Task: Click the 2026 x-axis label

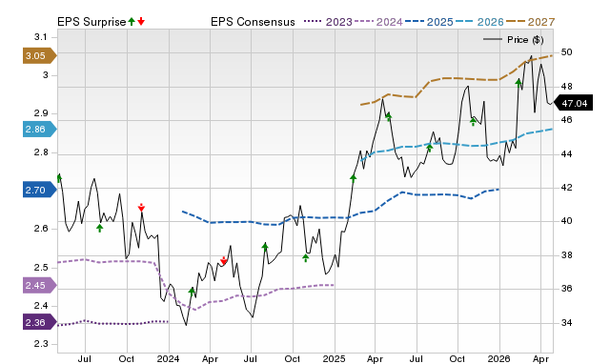Action: point(499,358)
